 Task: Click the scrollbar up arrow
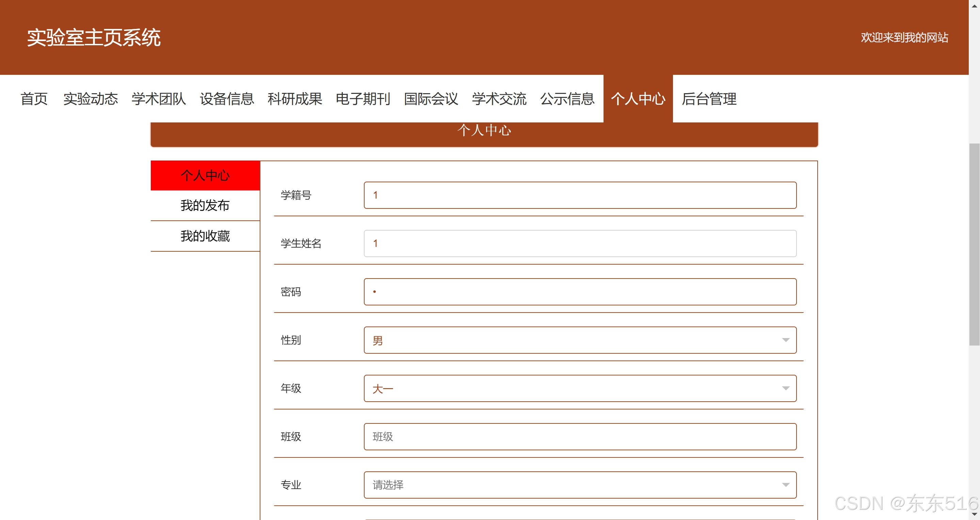point(974,5)
